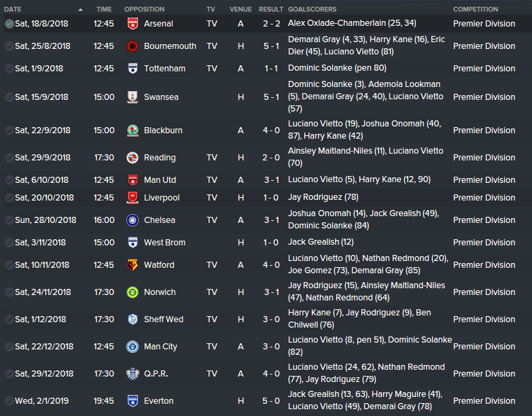Click the Chelsea club badge
The height and width of the screenshot is (416, 532).
click(x=132, y=220)
